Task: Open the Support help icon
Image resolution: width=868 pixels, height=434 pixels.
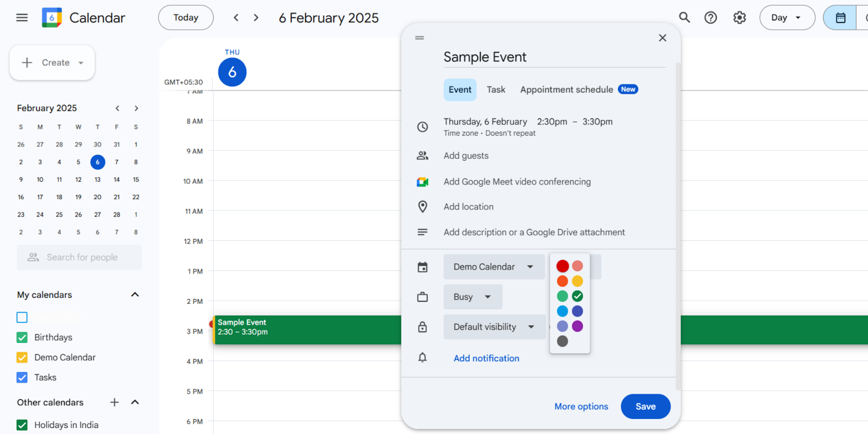Action: 711,17
